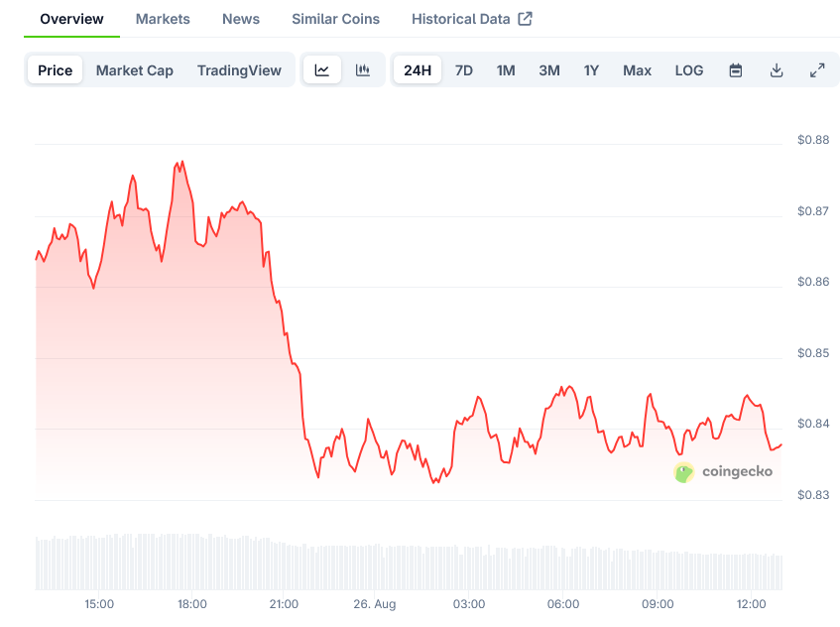Click the 12:00 time axis label

[x=751, y=604]
